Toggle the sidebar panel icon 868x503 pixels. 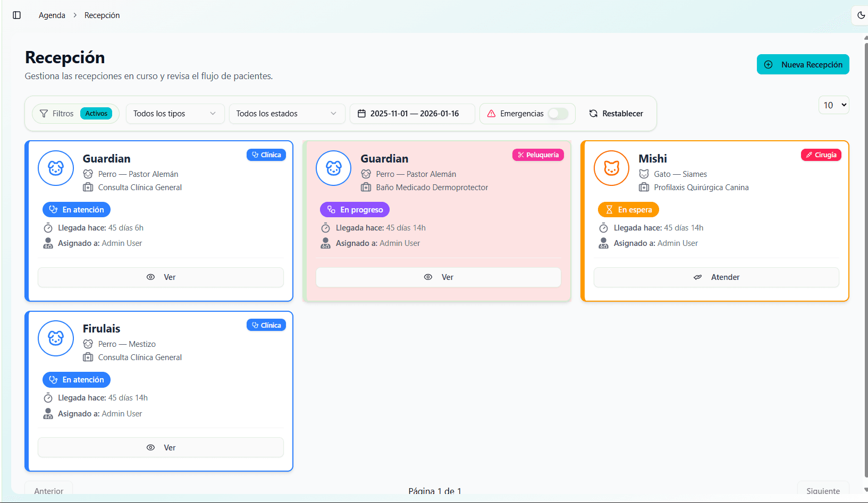16,15
